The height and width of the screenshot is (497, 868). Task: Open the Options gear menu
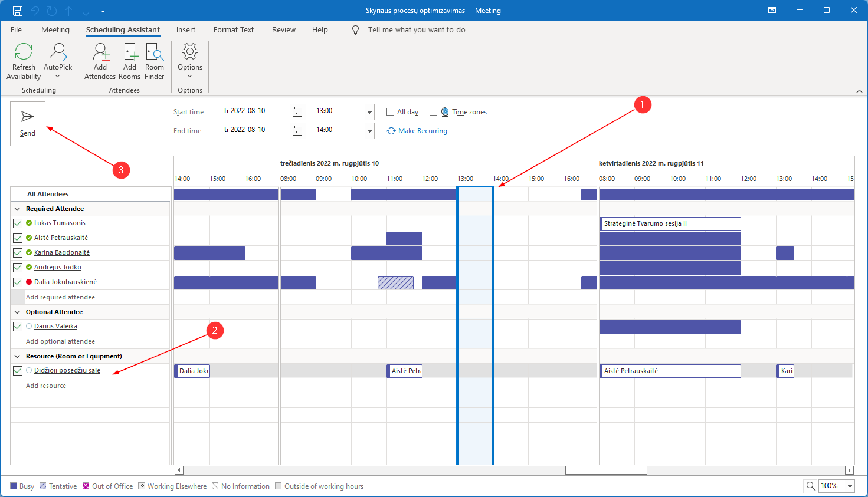(x=190, y=52)
